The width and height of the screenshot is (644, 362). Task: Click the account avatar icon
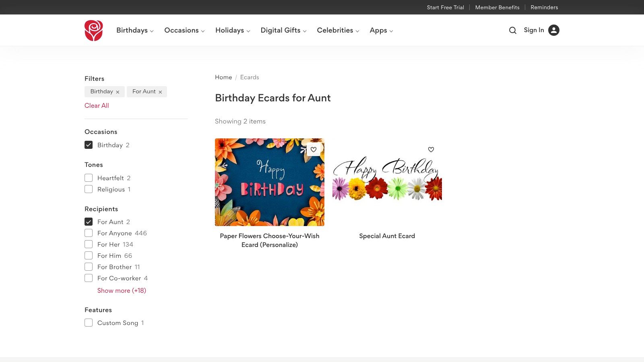tap(553, 30)
